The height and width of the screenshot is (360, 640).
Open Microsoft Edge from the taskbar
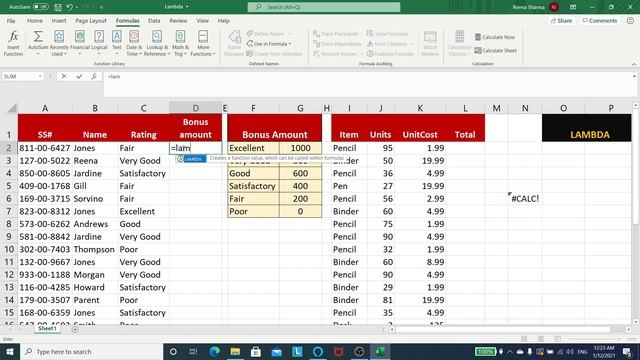click(x=214, y=351)
